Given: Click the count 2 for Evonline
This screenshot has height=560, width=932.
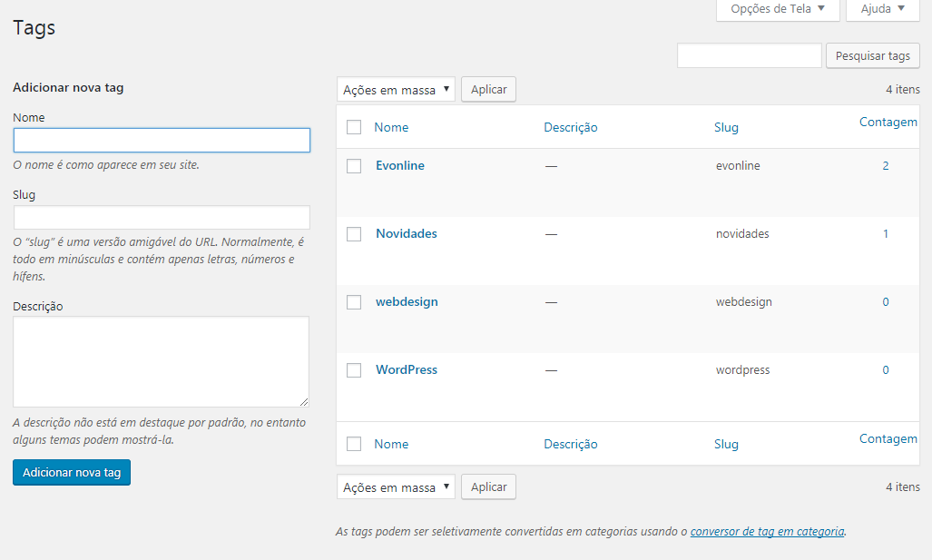Looking at the screenshot, I should point(886,166).
